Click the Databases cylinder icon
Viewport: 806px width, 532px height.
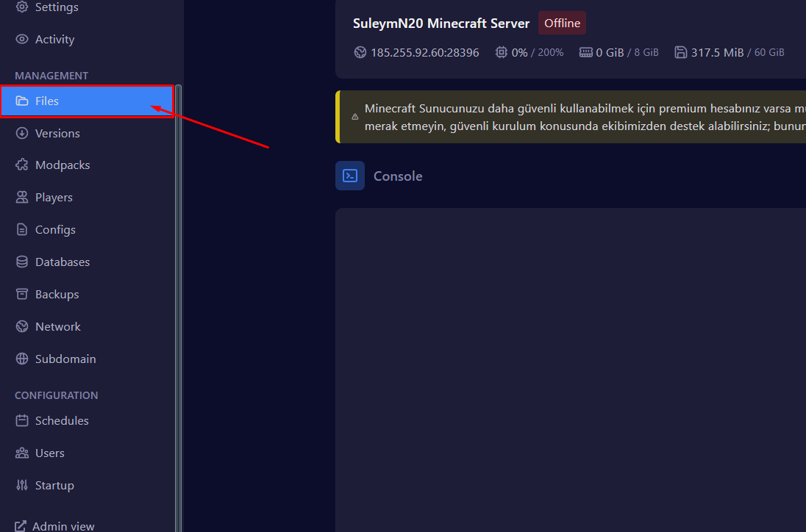click(21, 262)
